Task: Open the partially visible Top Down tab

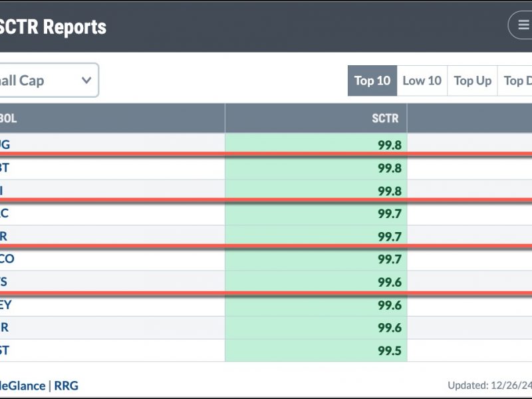Action: [515, 80]
